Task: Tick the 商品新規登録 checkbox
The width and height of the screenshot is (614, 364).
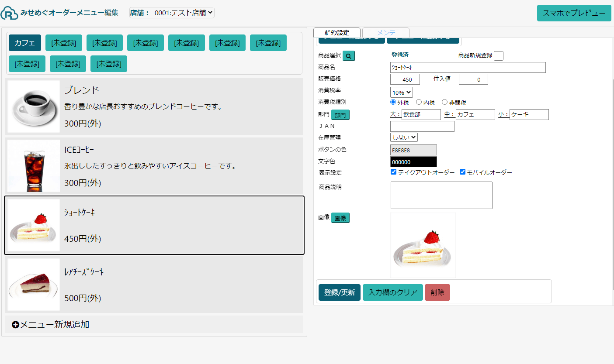Action: click(x=498, y=56)
